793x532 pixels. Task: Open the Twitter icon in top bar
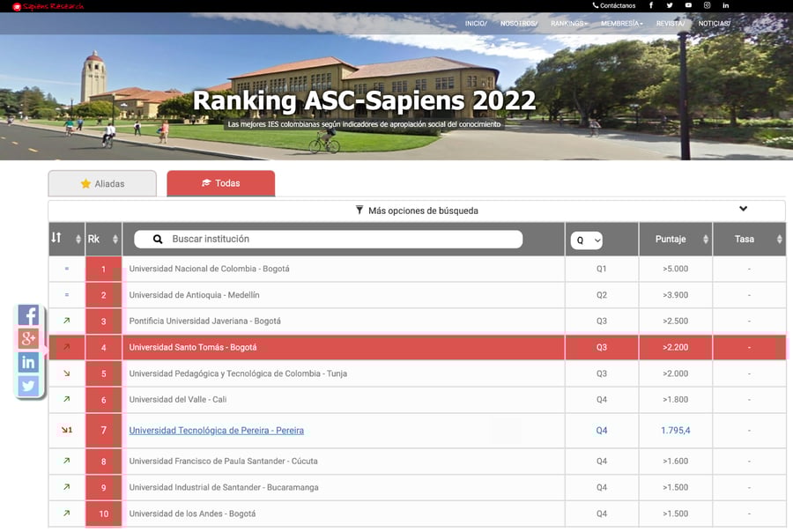point(670,5)
